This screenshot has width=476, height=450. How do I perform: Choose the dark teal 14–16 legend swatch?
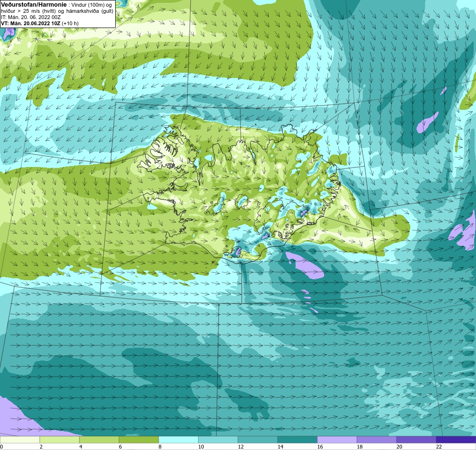click(x=297, y=440)
